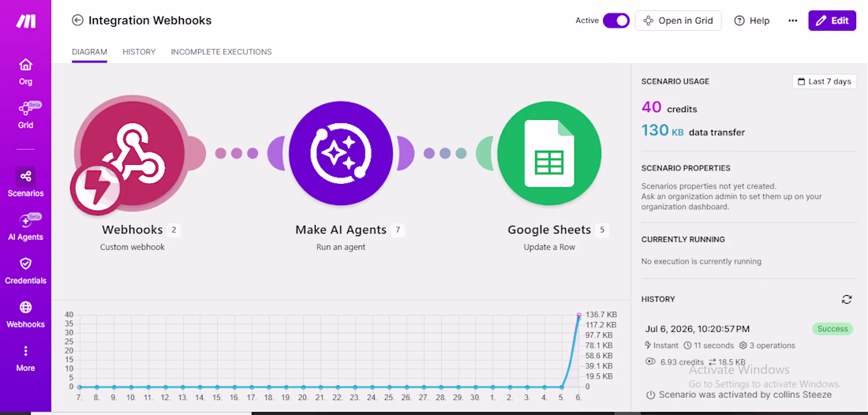
Task: Select the Webhooks module circle
Action: 133,153
